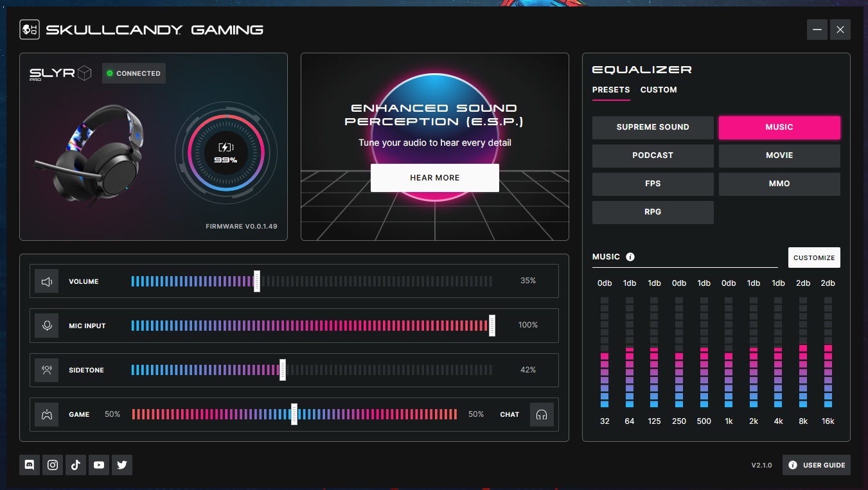Open the User Guide

point(817,465)
